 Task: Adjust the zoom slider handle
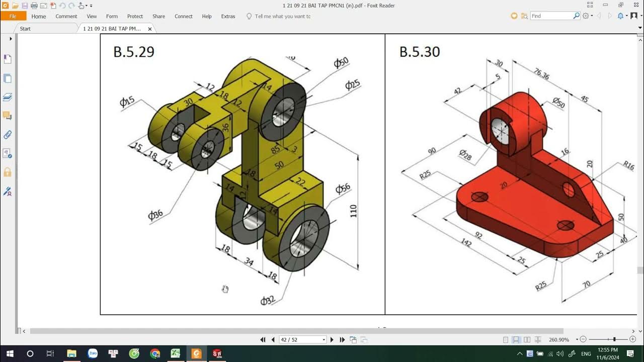(614, 340)
